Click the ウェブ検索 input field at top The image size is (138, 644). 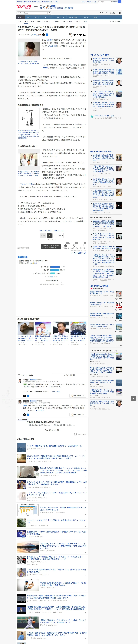pos(104,2)
